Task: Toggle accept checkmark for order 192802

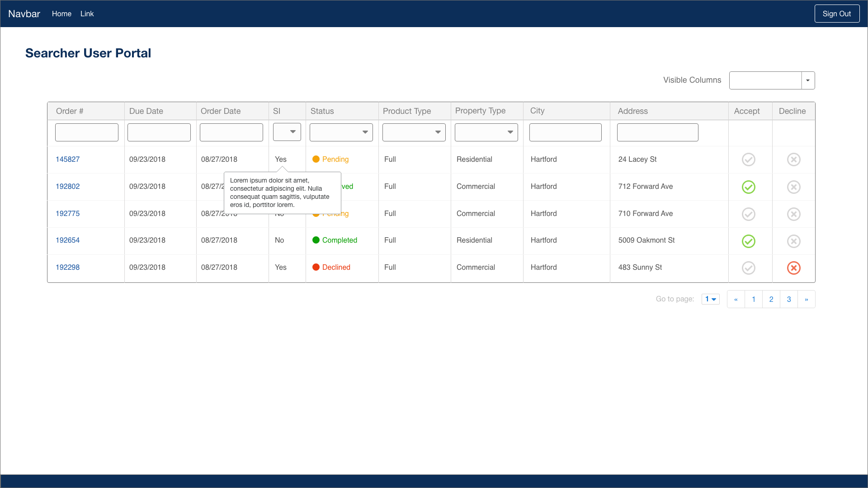Action: coord(749,187)
